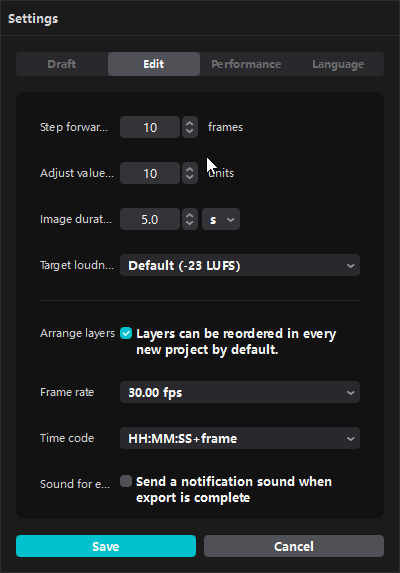Open the Language tab
Image resolution: width=400 pixels, height=573 pixels.
pyautogui.click(x=338, y=64)
